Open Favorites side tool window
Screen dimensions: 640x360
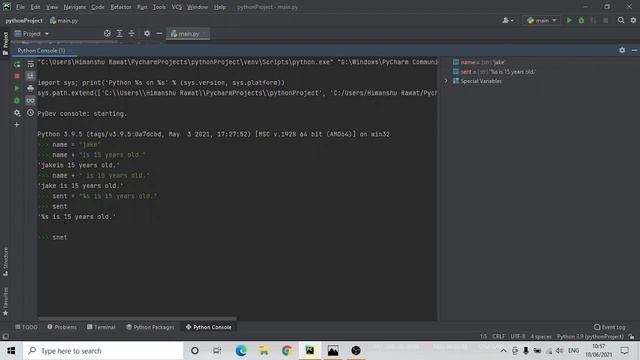pyautogui.click(x=5, y=301)
